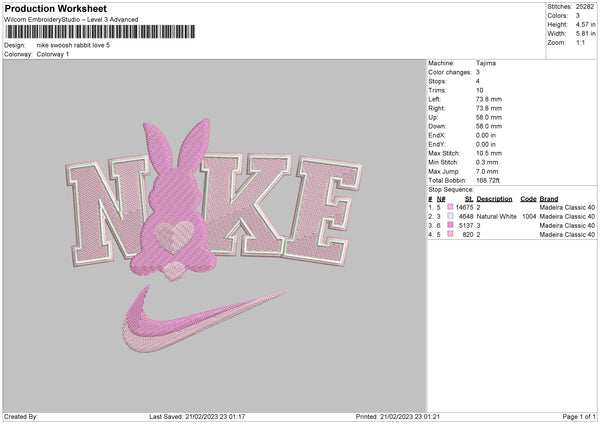Click the Natural White swatch in stop row 2
This screenshot has height=424, width=600.
coord(450,216)
